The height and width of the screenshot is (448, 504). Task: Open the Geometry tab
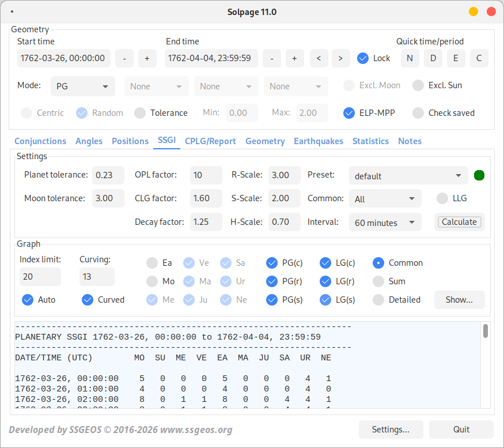coord(265,141)
